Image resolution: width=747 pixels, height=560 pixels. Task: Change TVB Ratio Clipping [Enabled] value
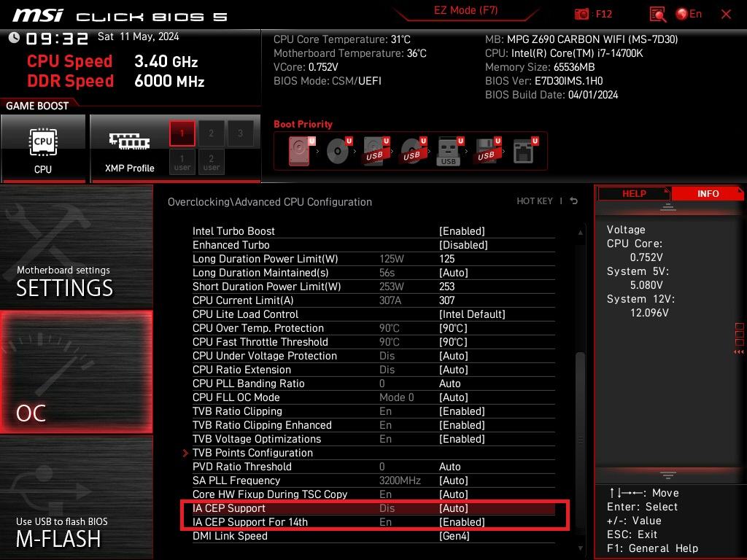point(462,411)
